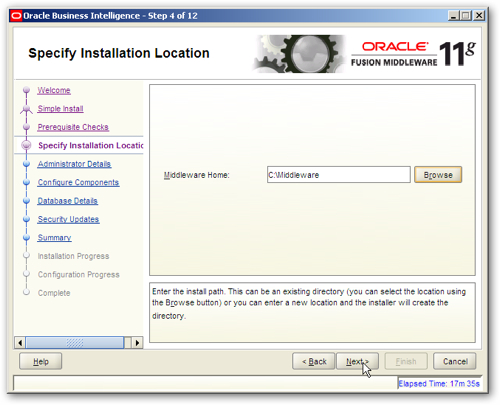The height and width of the screenshot is (405, 500).
Task: Click the Simple Install step node icon
Action: click(x=26, y=109)
